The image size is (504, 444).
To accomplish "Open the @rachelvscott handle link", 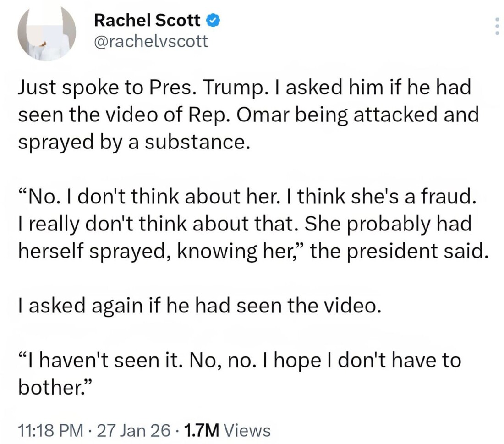I will pyautogui.click(x=151, y=42).
